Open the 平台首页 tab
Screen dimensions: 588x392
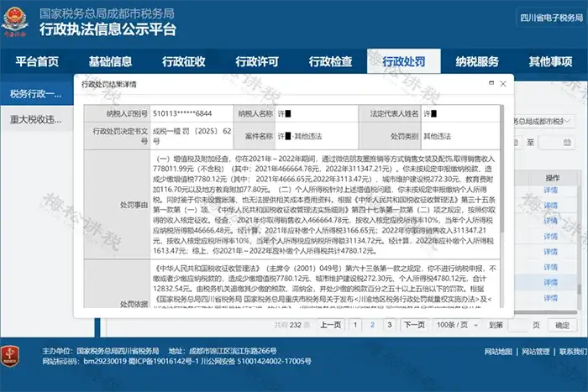(37, 61)
